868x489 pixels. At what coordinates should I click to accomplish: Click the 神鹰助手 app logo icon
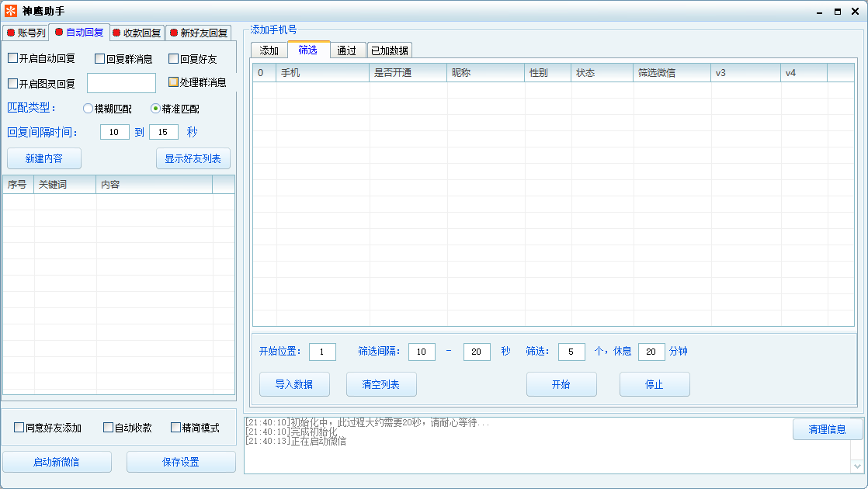[x=11, y=11]
